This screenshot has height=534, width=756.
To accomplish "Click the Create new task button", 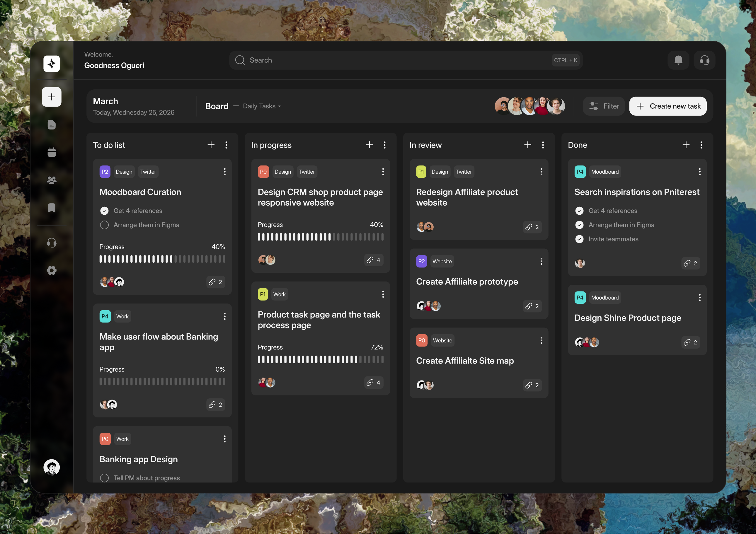I will click(668, 106).
